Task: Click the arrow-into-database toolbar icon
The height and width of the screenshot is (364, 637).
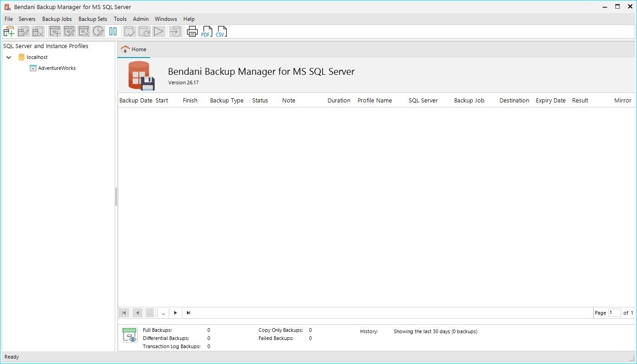Action: coord(175,31)
